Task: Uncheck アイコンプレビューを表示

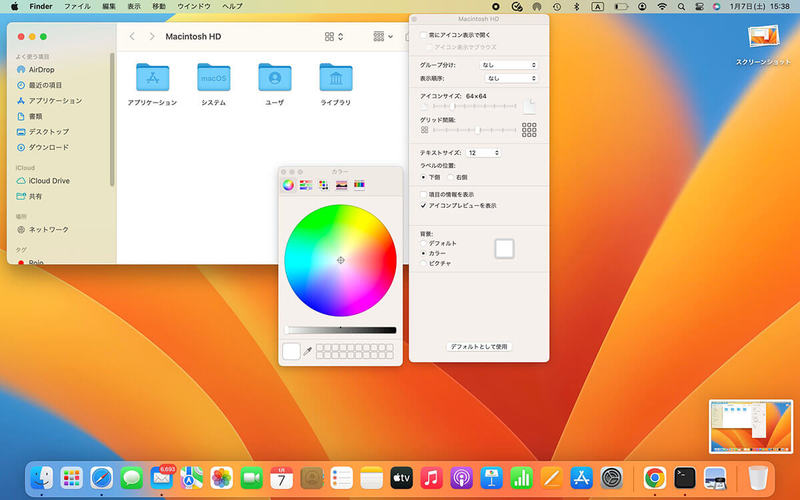Action: pyautogui.click(x=423, y=206)
